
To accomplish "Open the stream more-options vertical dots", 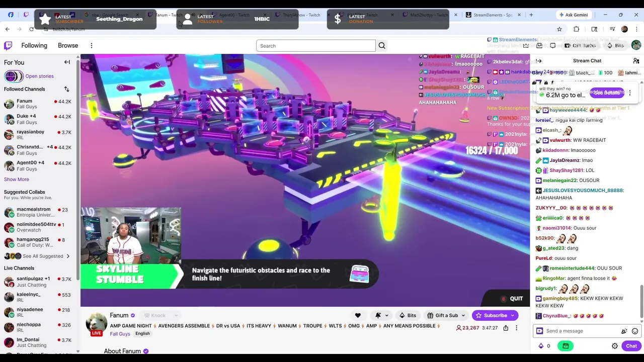I will coord(516,328).
